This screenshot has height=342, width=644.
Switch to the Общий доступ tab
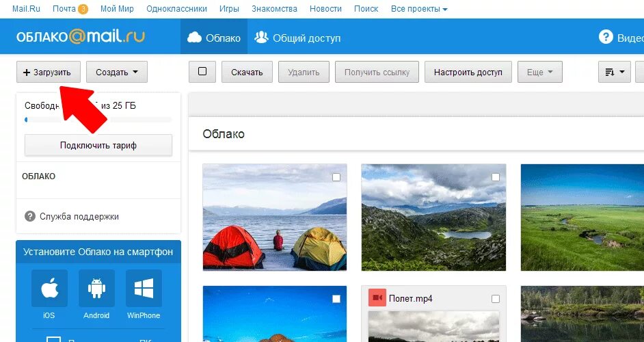297,36
